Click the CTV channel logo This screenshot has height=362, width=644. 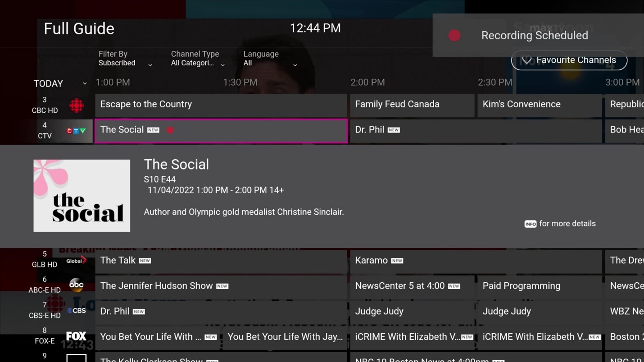point(76,130)
